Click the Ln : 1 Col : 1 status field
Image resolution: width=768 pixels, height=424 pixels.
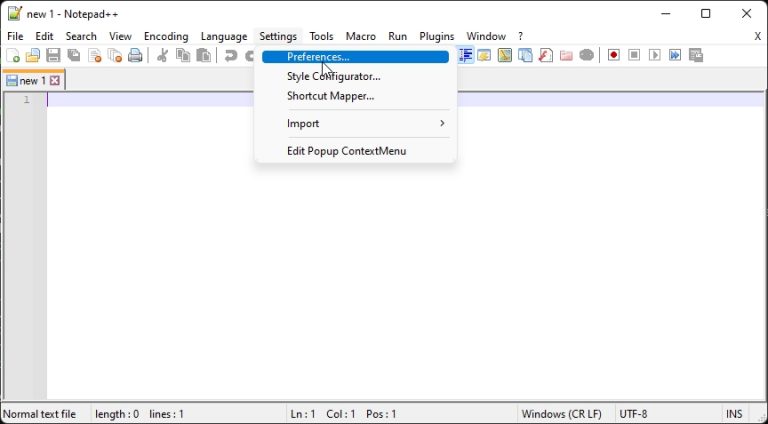tap(343, 414)
